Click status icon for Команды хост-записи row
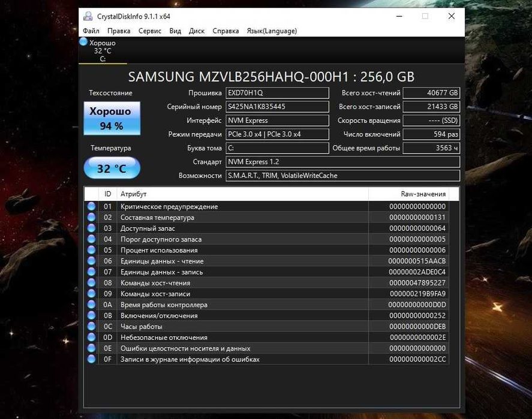This screenshot has width=532, height=419. [91, 293]
